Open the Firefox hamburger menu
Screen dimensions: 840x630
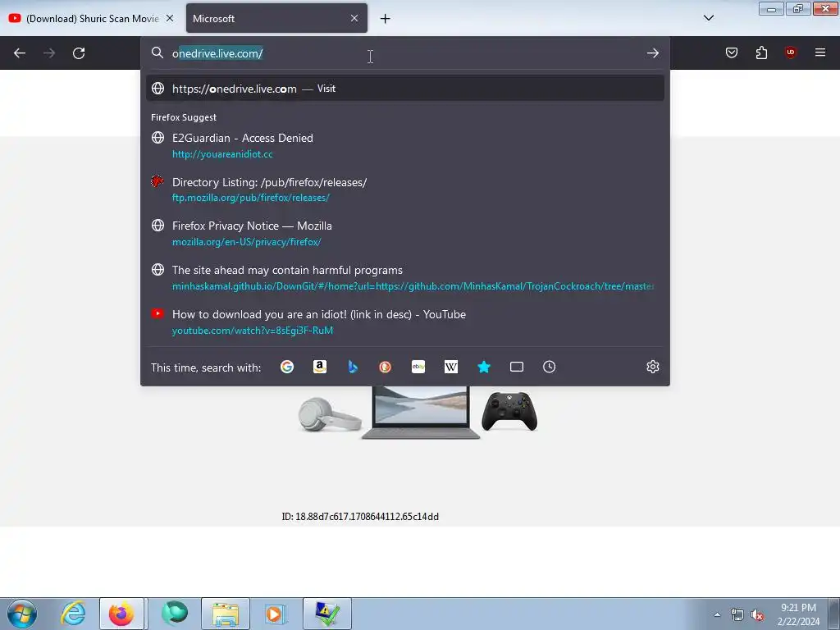tap(820, 52)
